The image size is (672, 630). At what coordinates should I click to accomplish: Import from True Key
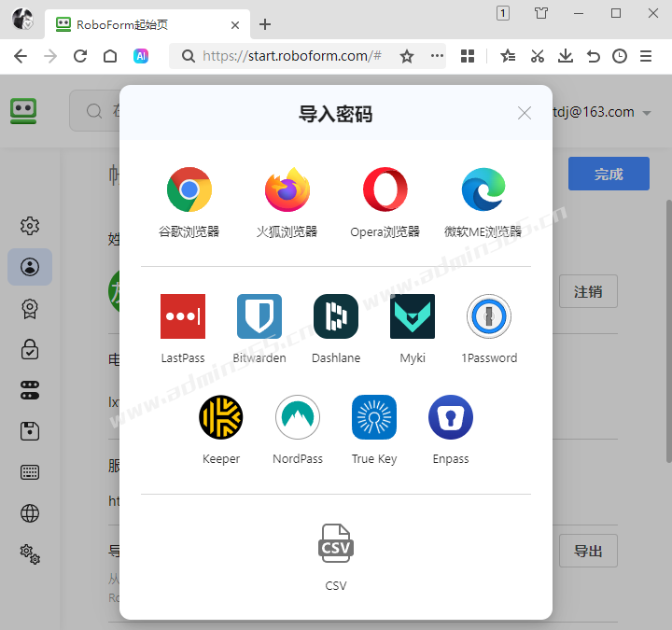(374, 417)
